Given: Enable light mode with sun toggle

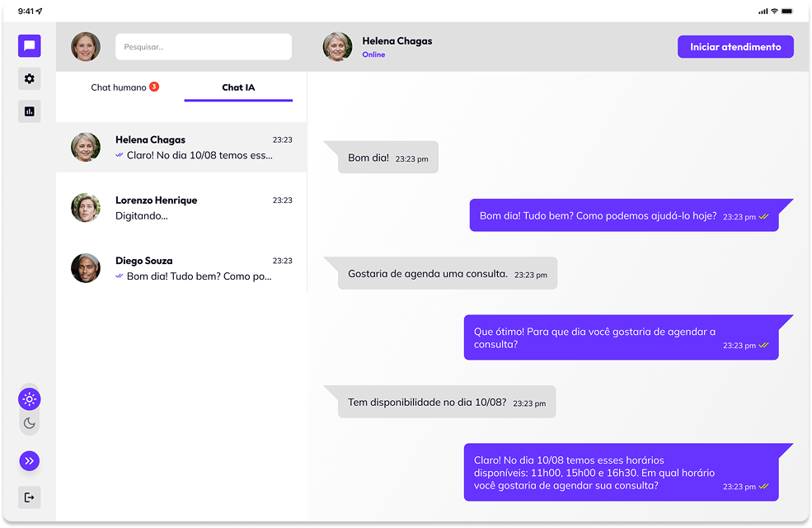Looking at the screenshot, I should pyautogui.click(x=30, y=399).
